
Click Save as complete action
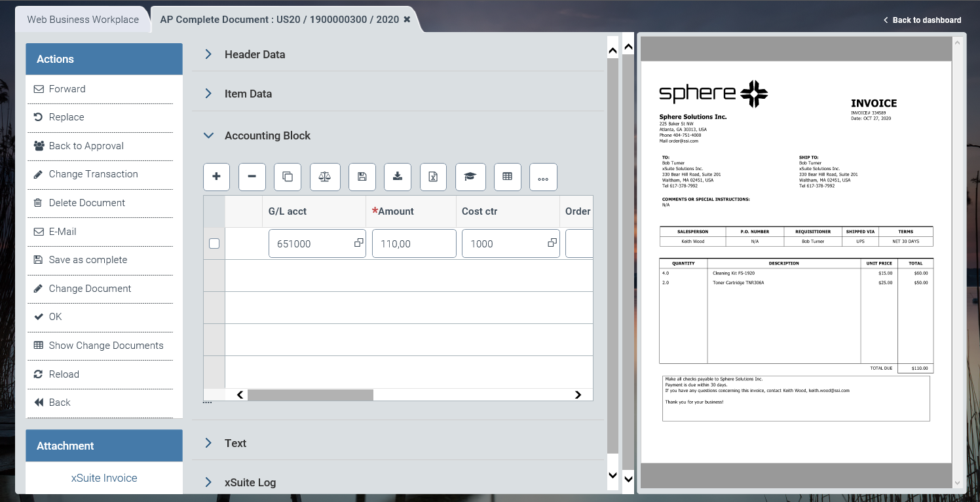[88, 260]
